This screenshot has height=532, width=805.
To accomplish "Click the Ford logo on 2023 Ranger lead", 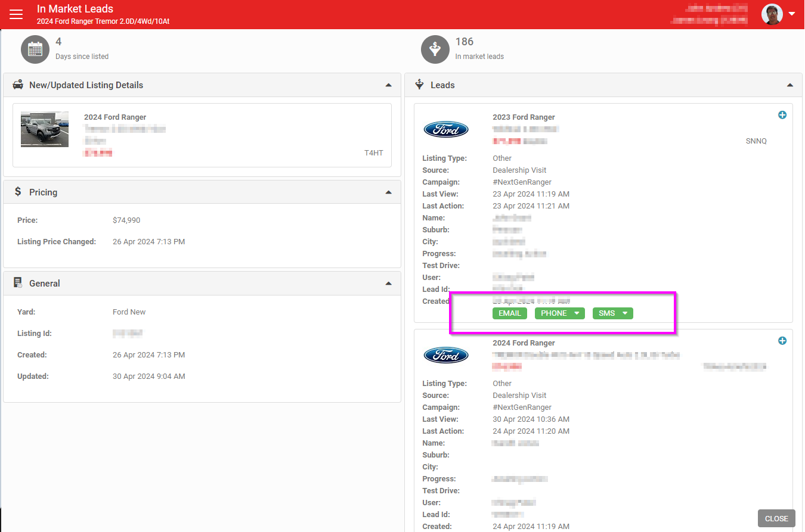I will pyautogui.click(x=446, y=129).
